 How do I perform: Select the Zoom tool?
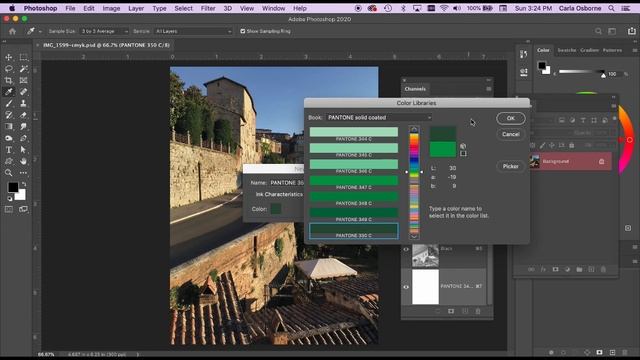[x=9, y=173]
